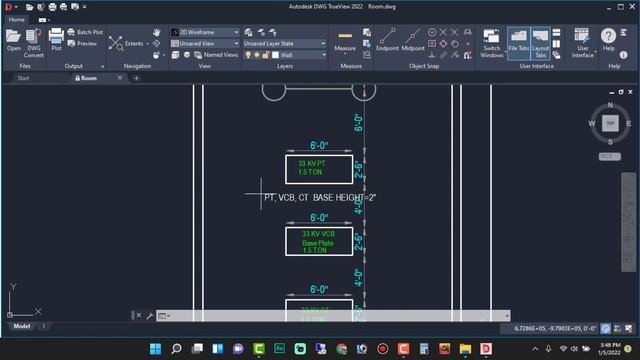Open Named Views manager
This screenshot has width=640, height=360.
pyautogui.click(x=216, y=55)
